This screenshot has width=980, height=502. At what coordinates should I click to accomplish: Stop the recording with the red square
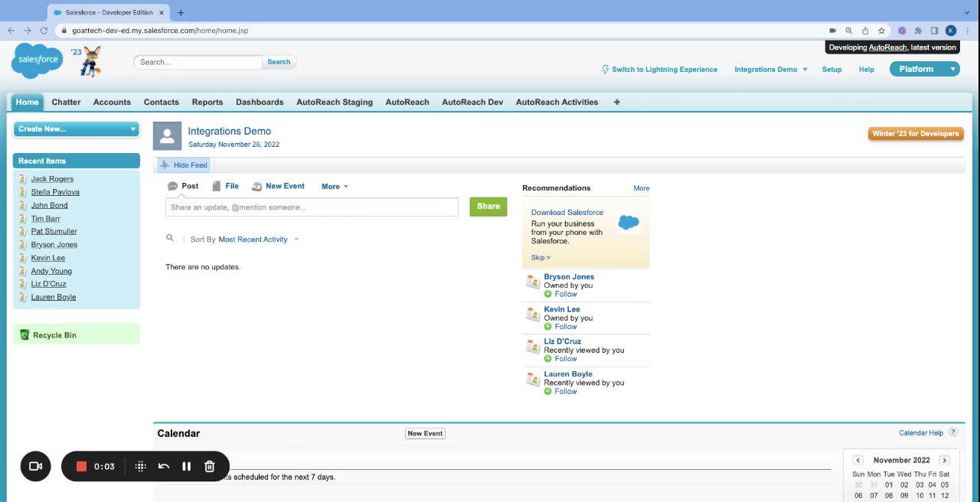(81, 466)
